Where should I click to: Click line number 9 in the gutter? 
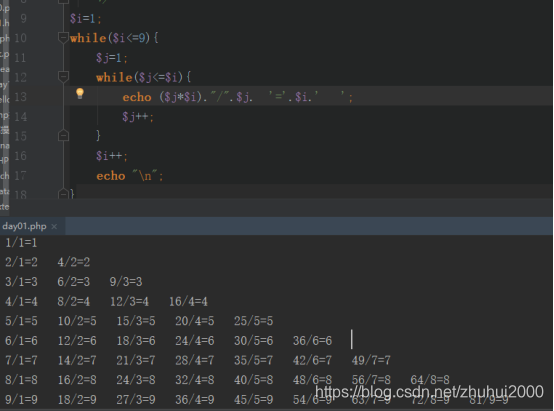point(23,18)
